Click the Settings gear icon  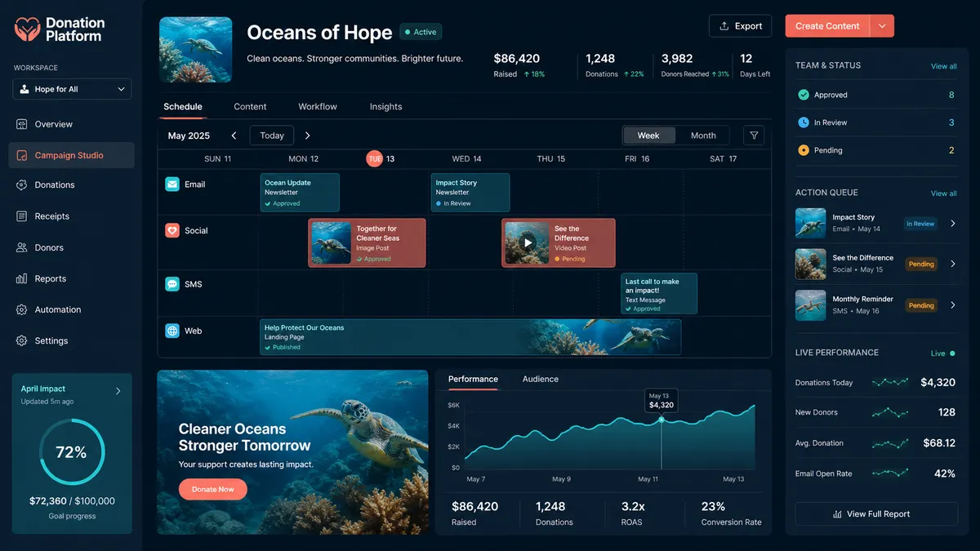21,340
